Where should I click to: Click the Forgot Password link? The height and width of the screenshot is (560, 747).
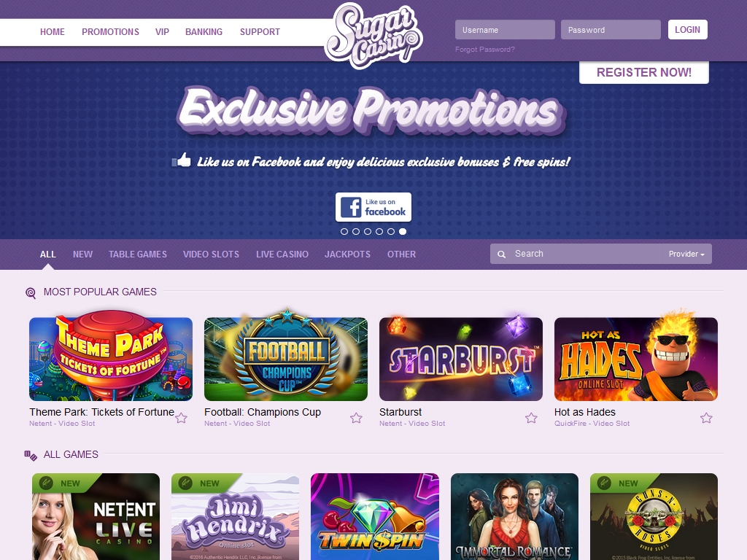click(x=485, y=49)
